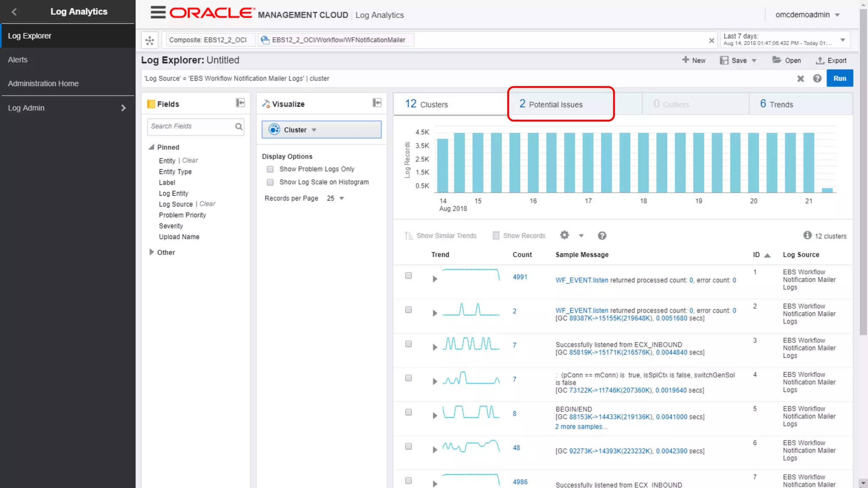
Task: Click the Aug 14 histogram bar
Action: pyautogui.click(x=442, y=166)
